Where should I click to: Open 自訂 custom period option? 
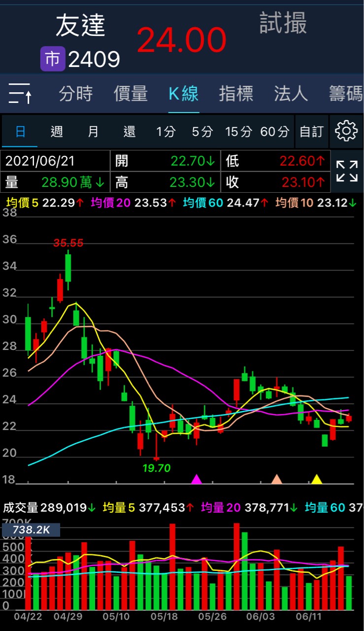click(x=311, y=132)
